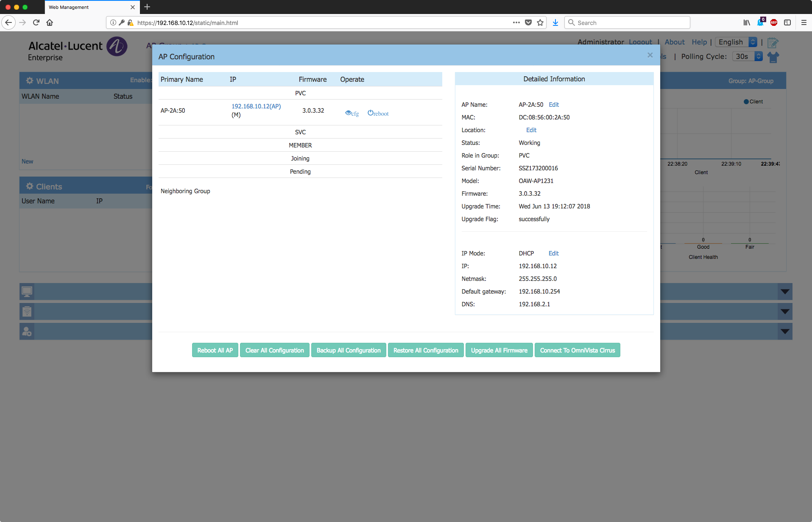The width and height of the screenshot is (812, 522).
Task: Open the browser downloads arrow icon
Action: [555, 22]
